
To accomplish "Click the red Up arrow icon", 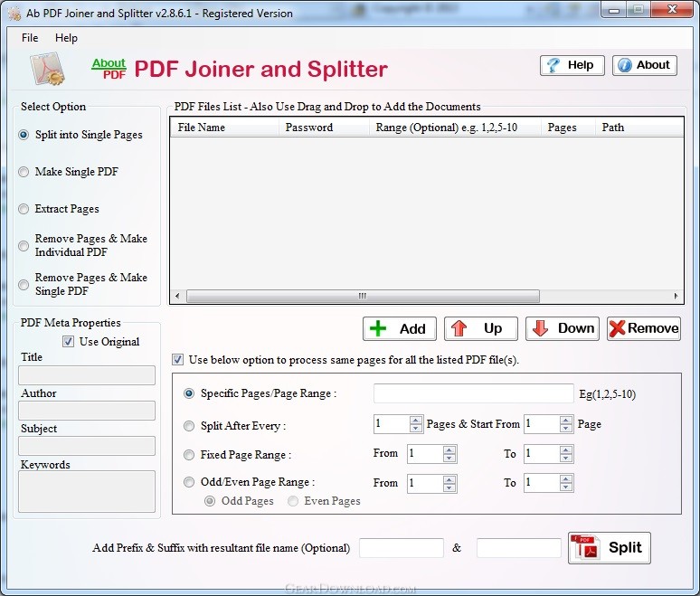I will point(459,328).
